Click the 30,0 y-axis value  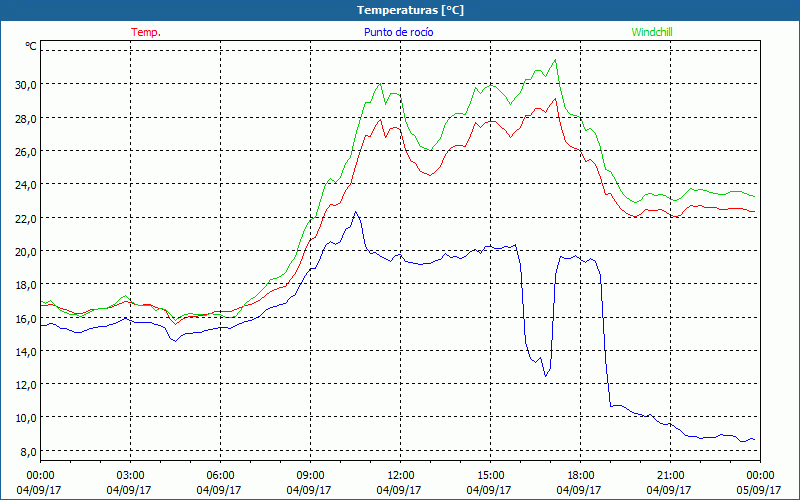tap(26, 85)
